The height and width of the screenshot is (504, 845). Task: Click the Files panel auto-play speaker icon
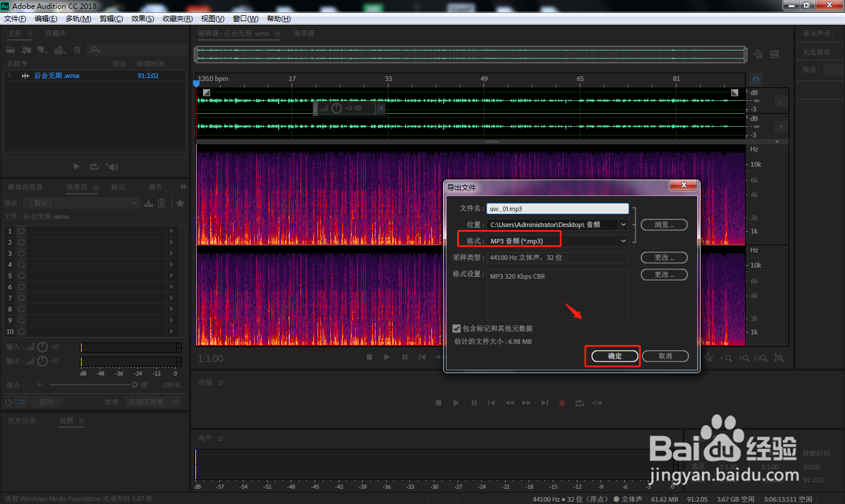pos(112,167)
